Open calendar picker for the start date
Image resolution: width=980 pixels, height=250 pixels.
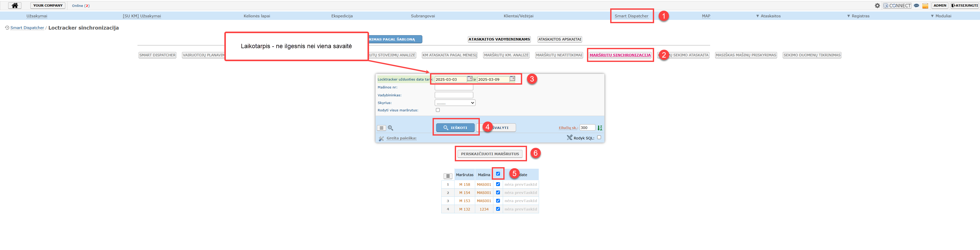coord(470,79)
